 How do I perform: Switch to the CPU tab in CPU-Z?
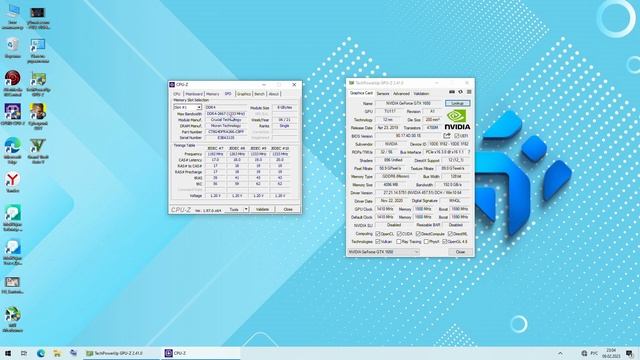click(177, 94)
